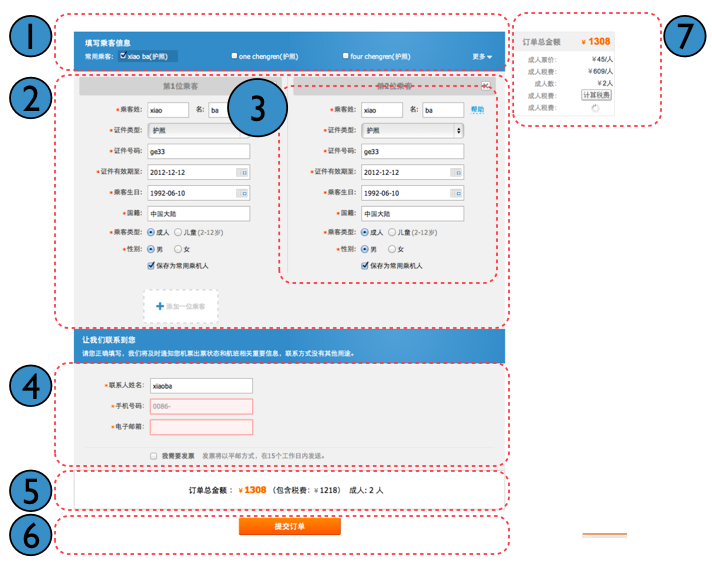Tick the 我需要发票 invoice checkbox
This screenshot has height=569, width=712.
coord(153,455)
